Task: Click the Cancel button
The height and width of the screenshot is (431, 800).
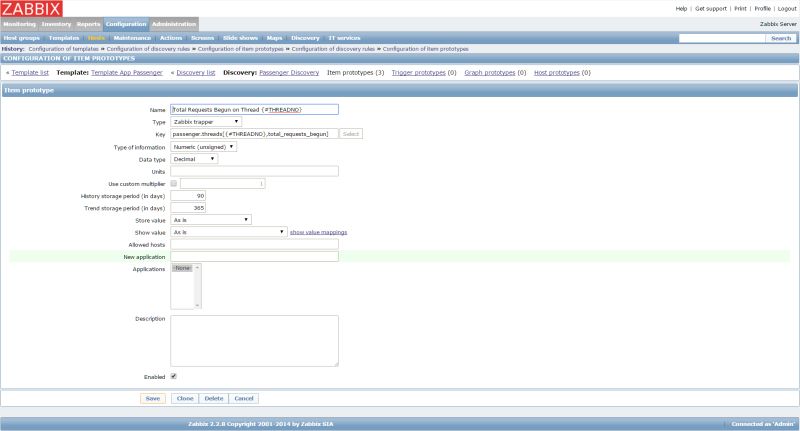Action: point(244,398)
